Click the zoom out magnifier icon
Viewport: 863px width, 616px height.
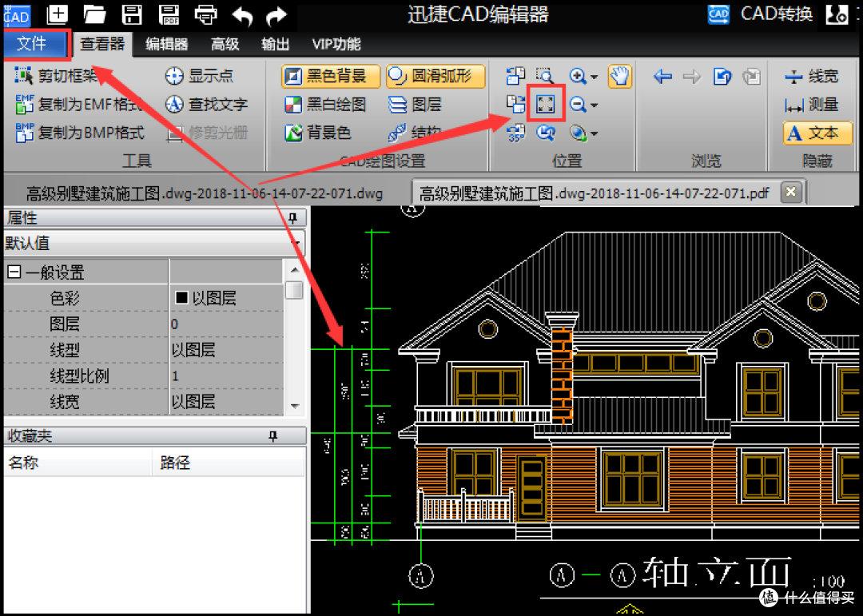(x=578, y=104)
